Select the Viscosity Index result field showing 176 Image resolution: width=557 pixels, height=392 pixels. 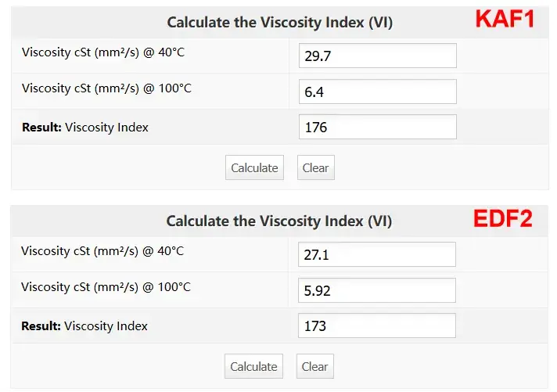pos(377,127)
